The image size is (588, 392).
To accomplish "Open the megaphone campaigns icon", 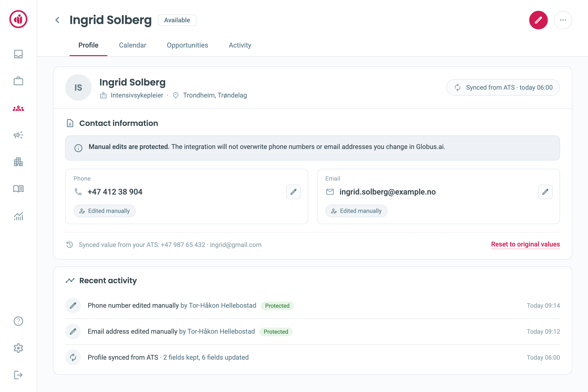I will coord(18,135).
